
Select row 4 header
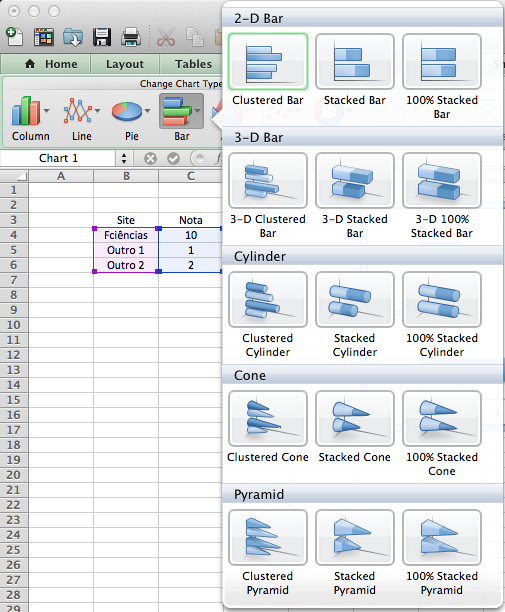[x=14, y=235]
